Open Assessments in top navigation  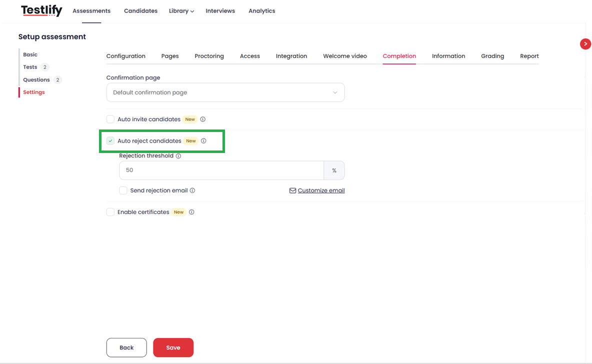click(91, 11)
